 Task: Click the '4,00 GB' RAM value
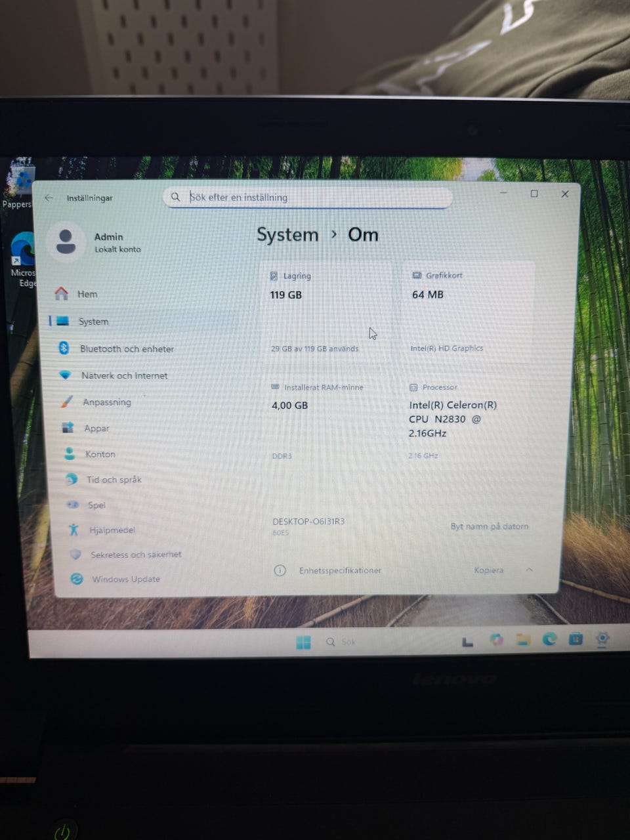tap(289, 406)
